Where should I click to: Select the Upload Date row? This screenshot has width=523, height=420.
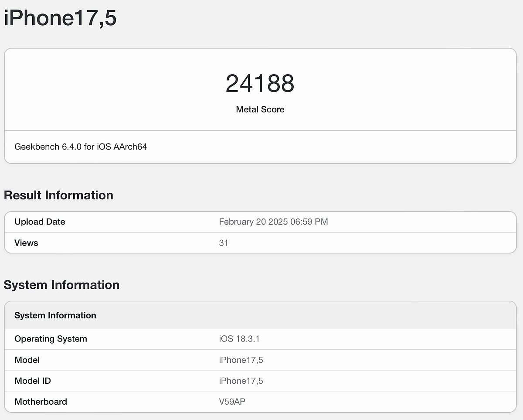[x=40, y=222]
